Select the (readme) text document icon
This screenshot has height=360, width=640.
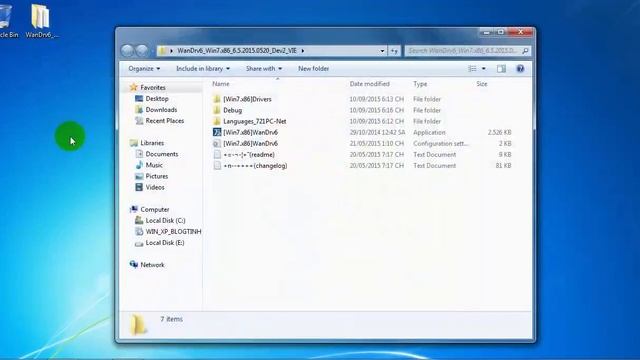pyautogui.click(x=217, y=154)
